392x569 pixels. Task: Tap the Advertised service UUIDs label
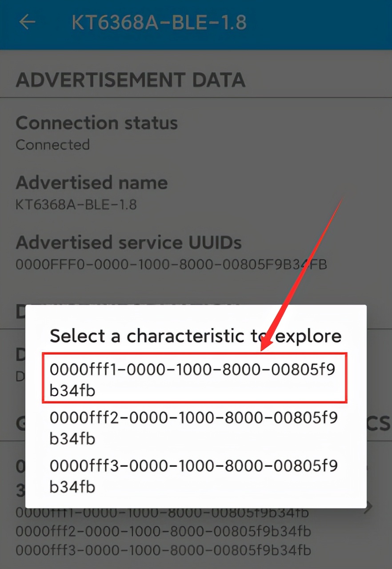129,243
